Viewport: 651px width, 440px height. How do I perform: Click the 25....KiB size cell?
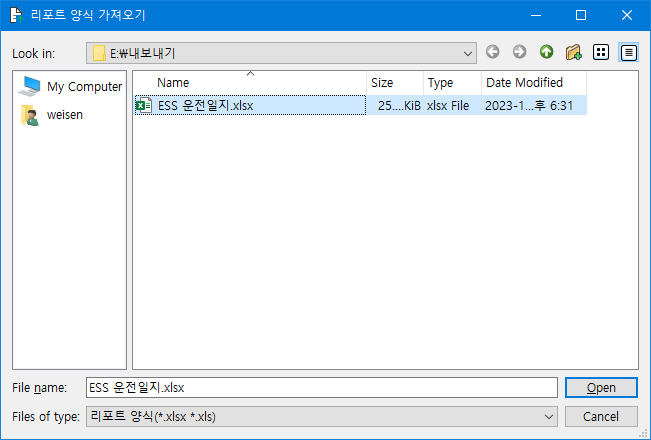(x=395, y=105)
